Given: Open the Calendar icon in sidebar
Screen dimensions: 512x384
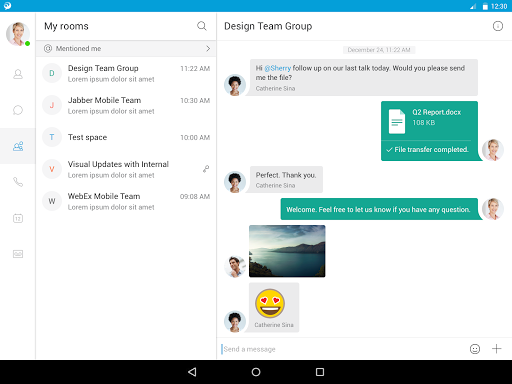Looking at the screenshot, I should [18, 218].
